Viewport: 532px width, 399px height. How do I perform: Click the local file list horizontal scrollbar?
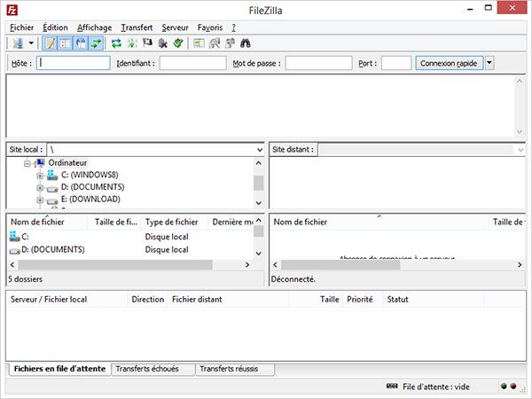[115, 264]
